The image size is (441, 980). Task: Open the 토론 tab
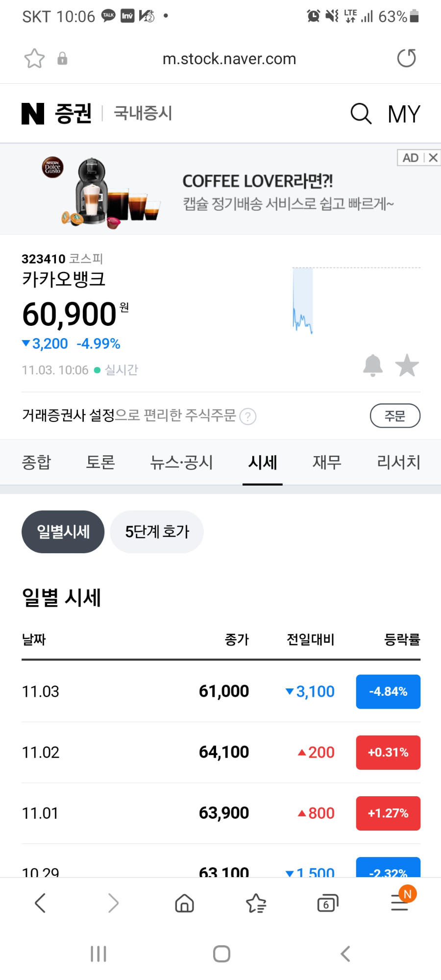[x=100, y=462]
